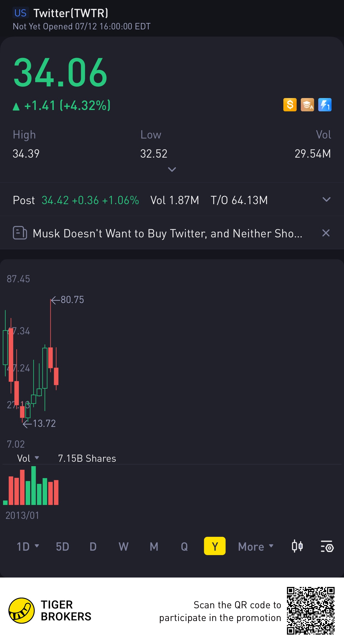Open the Musk Doesn't Want Twitter headline
344x644 pixels.
167,234
